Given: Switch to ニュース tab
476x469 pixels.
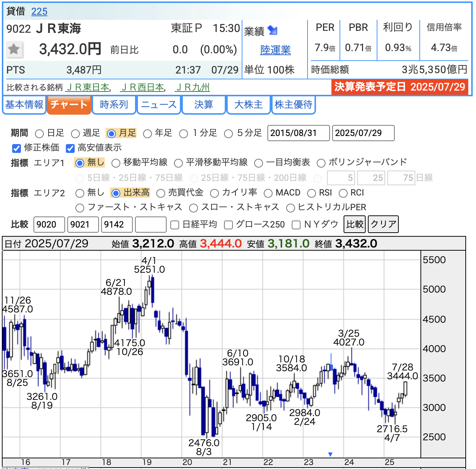Looking at the screenshot, I should (159, 105).
